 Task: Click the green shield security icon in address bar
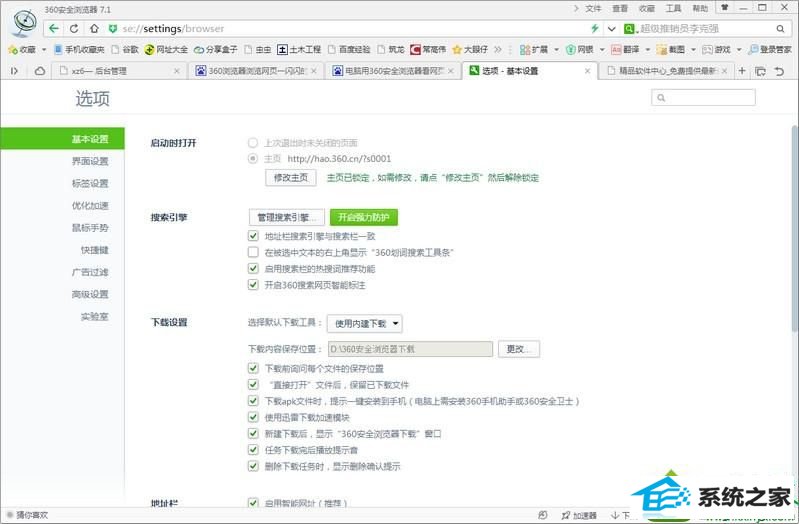(113, 29)
